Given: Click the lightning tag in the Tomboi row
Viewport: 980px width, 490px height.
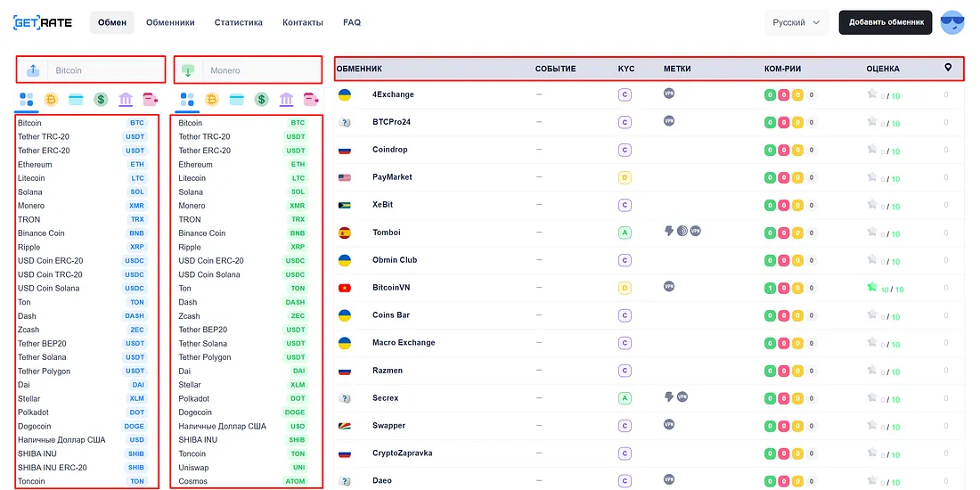Looking at the screenshot, I should tap(669, 232).
